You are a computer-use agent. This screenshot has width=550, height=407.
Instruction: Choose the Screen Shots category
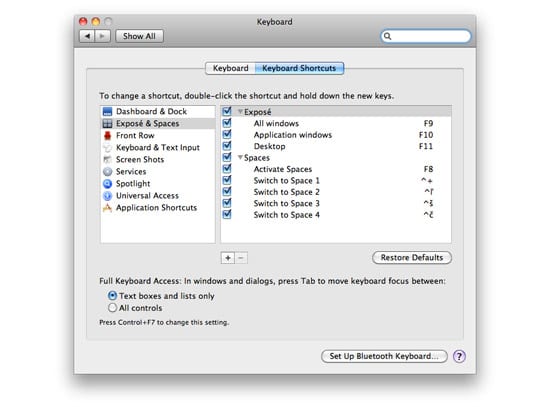coord(158,160)
